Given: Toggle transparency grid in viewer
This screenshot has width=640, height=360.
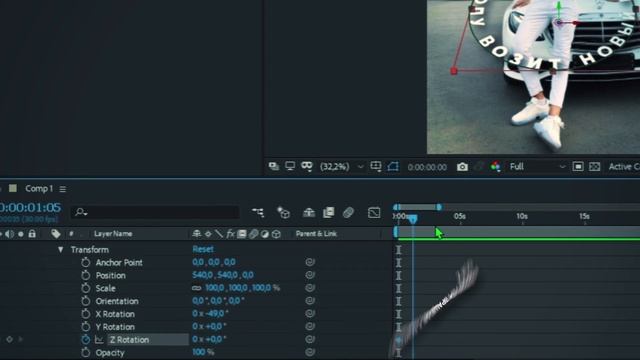Looking at the screenshot, I should click(x=595, y=167).
